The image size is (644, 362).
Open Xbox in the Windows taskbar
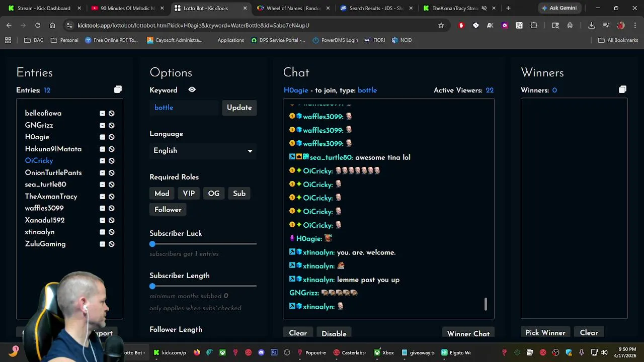(x=383, y=352)
